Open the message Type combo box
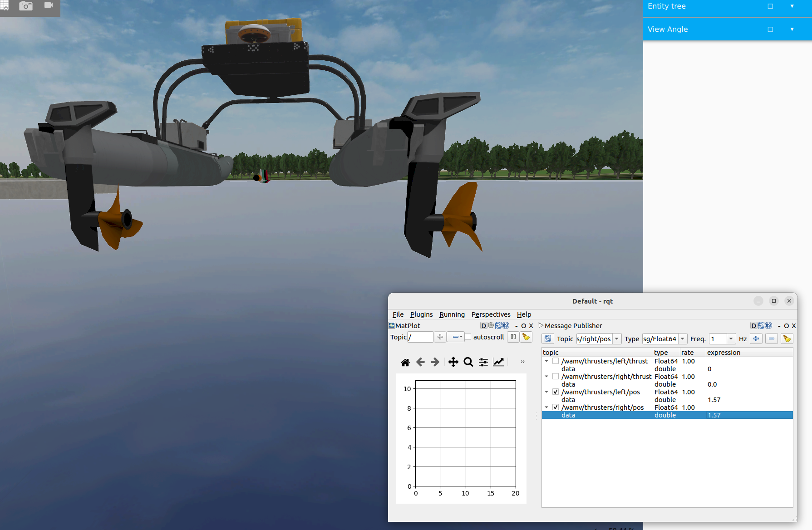Screen dimensions: 812x530 click(x=664, y=339)
